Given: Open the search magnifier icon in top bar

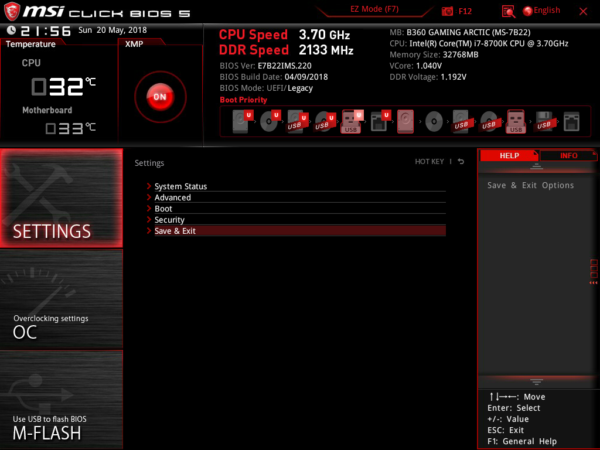Looking at the screenshot, I should [508, 11].
